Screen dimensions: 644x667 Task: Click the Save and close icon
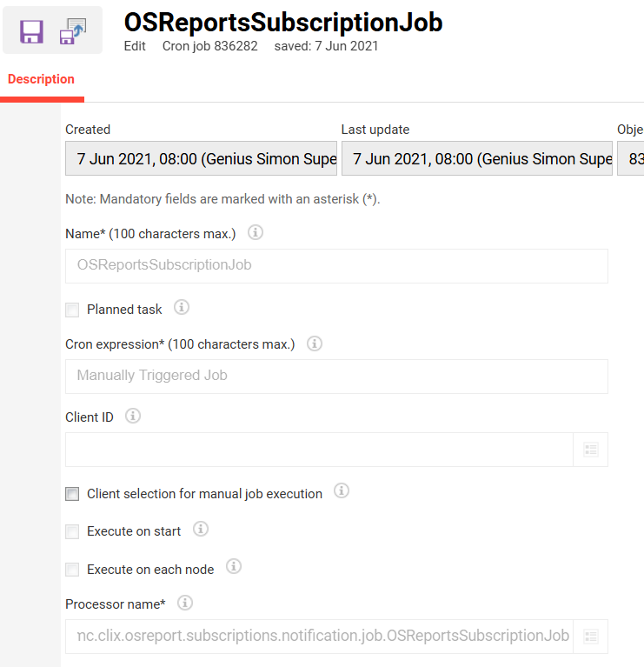point(73,31)
